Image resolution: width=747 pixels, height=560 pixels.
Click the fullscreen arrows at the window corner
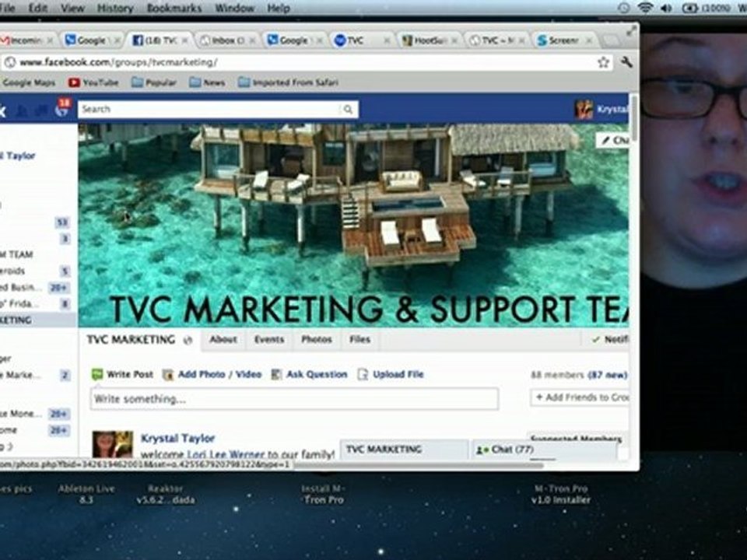(631, 31)
